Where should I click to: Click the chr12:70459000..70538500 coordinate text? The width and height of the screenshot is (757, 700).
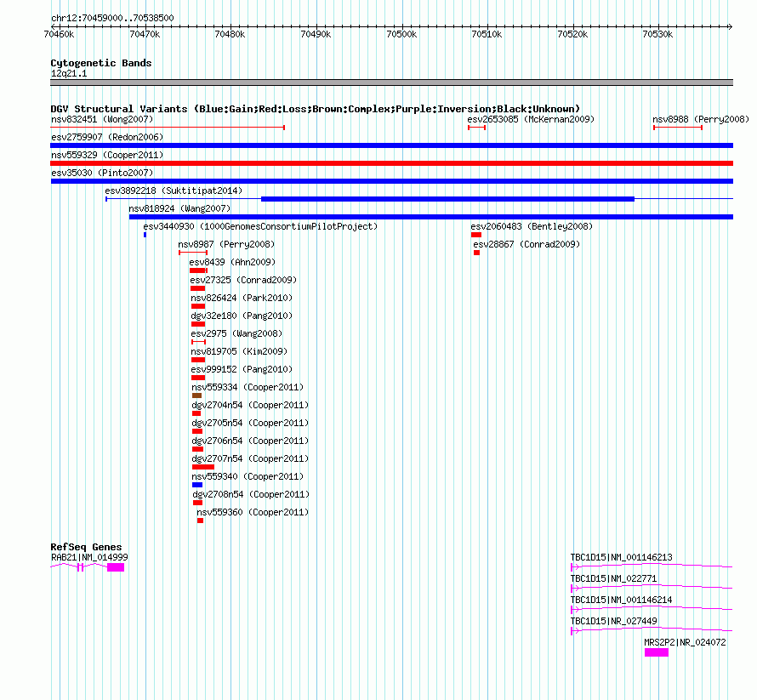click(x=112, y=18)
